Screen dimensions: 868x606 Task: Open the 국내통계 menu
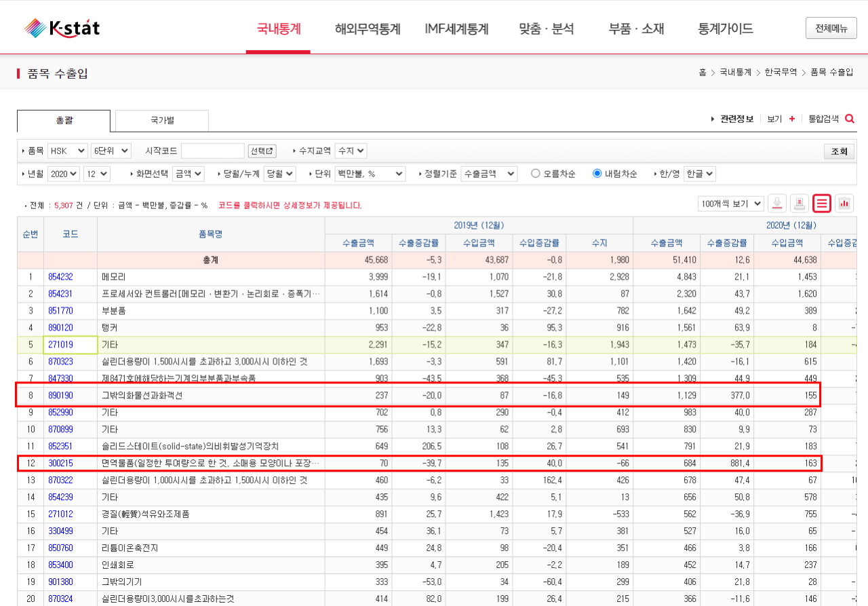click(279, 29)
